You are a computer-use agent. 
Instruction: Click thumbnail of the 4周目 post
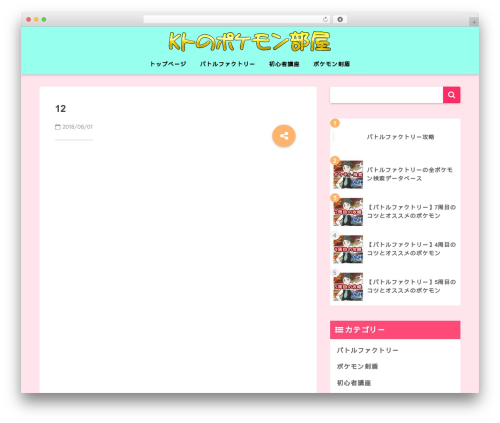coord(348,249)
